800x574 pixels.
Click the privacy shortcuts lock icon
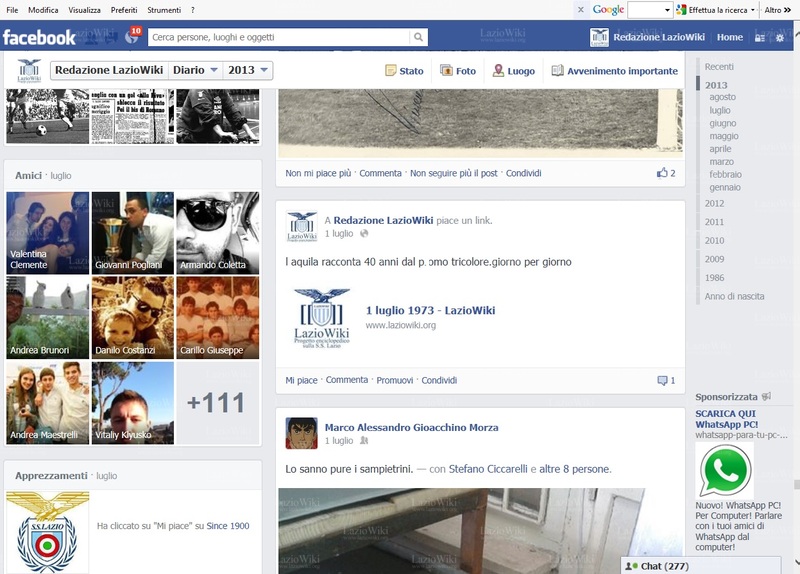tap(760, 38)
